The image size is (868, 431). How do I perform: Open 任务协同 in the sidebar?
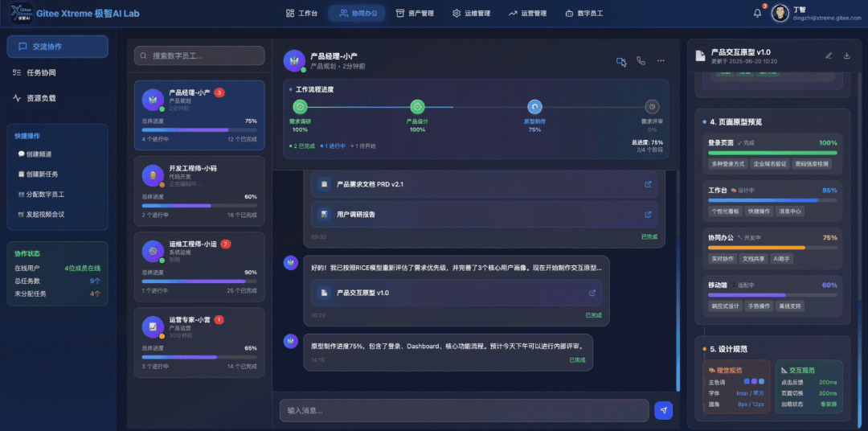pyautogui.click(x=58, y=72)
